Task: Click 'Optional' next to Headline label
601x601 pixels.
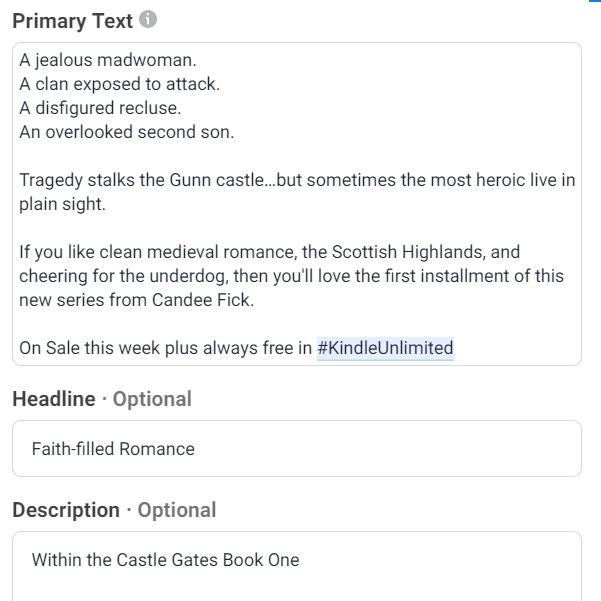Action: click(152, 399)
